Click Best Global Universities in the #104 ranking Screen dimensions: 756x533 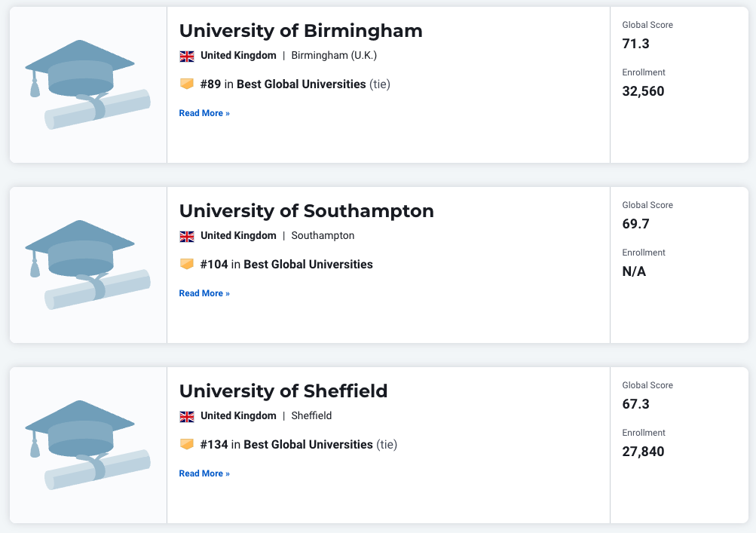click(x=308, y=265)
